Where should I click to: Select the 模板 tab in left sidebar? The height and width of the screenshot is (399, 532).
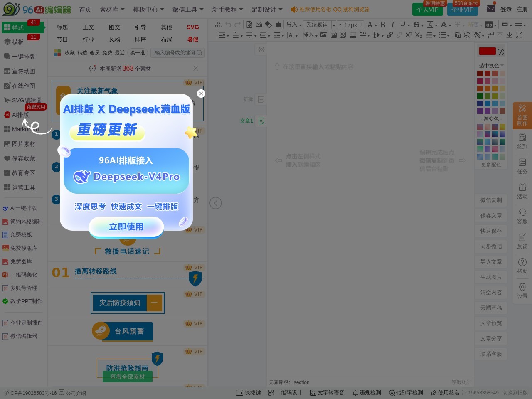(15, 42)
